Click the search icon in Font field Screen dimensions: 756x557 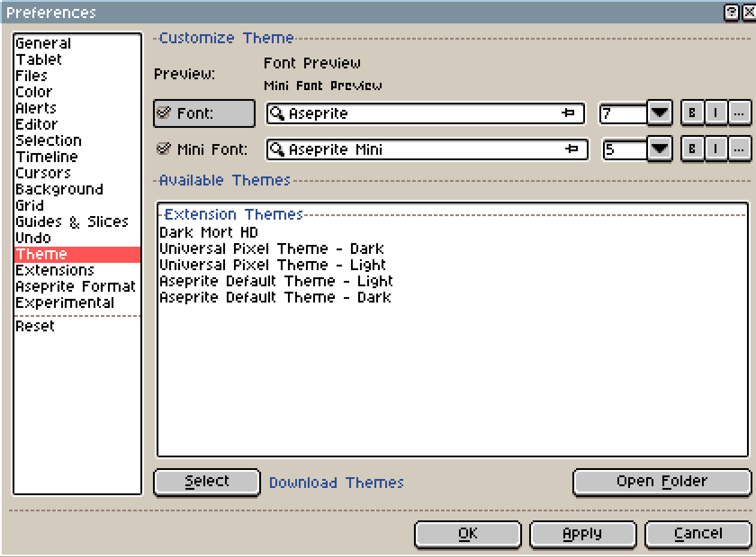277,113
